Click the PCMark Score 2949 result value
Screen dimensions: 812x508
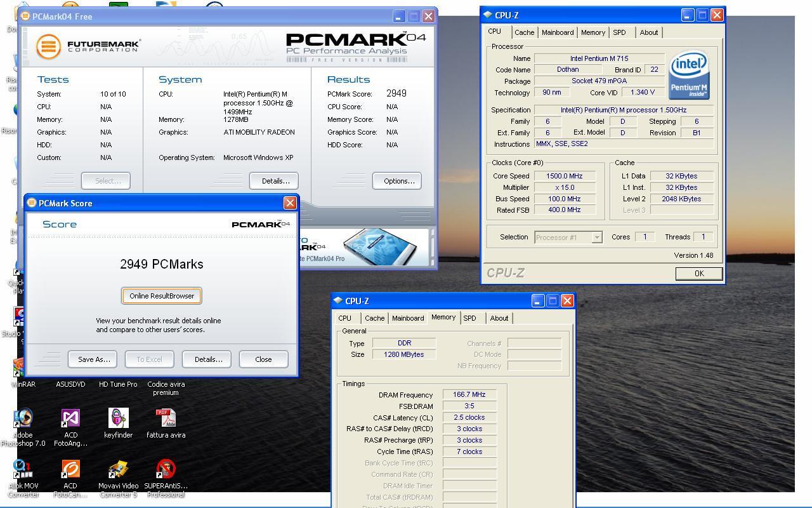pyautogui.click(x=396, y=93)
